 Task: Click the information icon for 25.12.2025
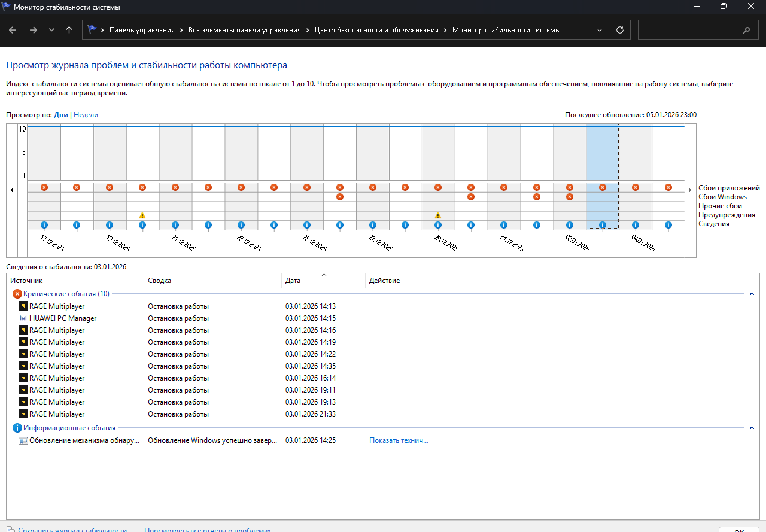pyautogui.click(x=307, y=225)
